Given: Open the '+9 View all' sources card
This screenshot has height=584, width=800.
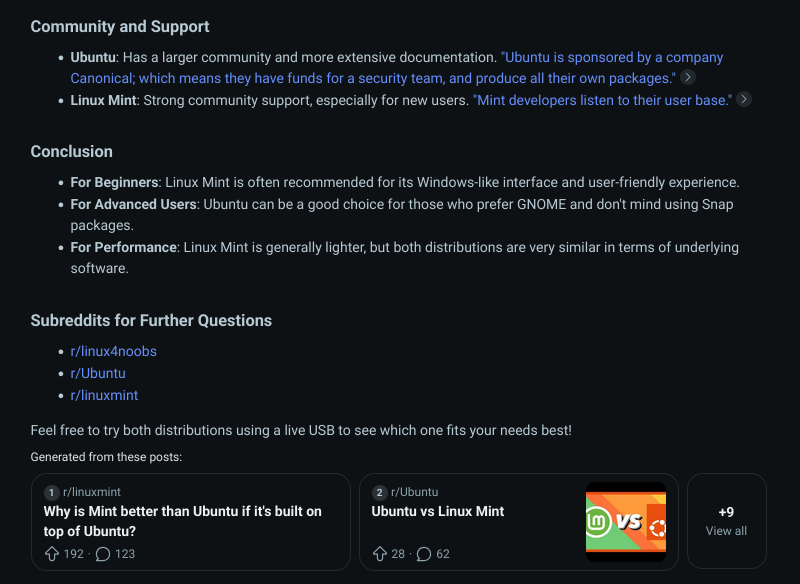Looking at the screenshot, I should [726, 521].
